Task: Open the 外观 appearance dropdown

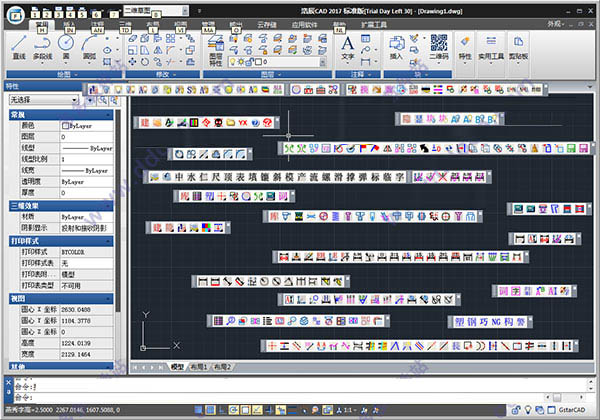Action: (556, 24)
